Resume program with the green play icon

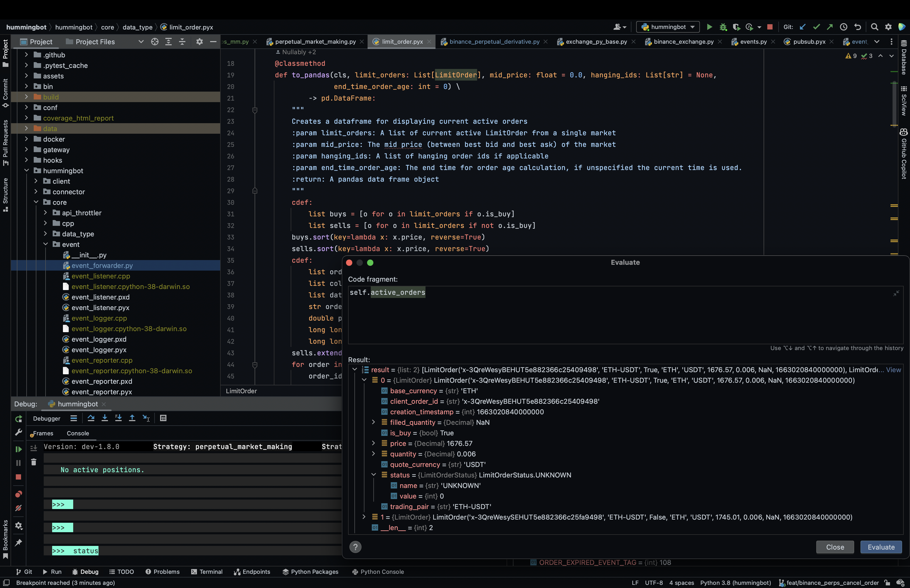(18, 449)
